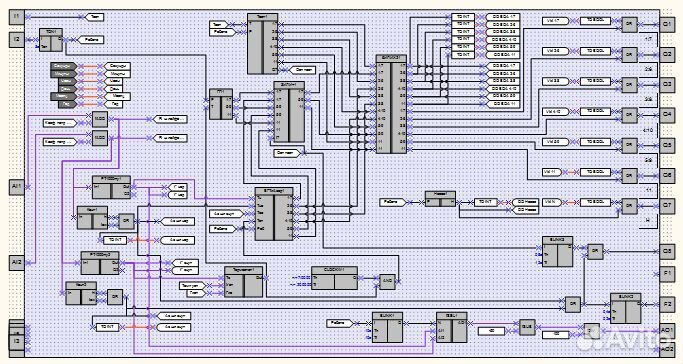Select the CLOCK function block
Screen dimensions: 683x364
click(335, 278)
